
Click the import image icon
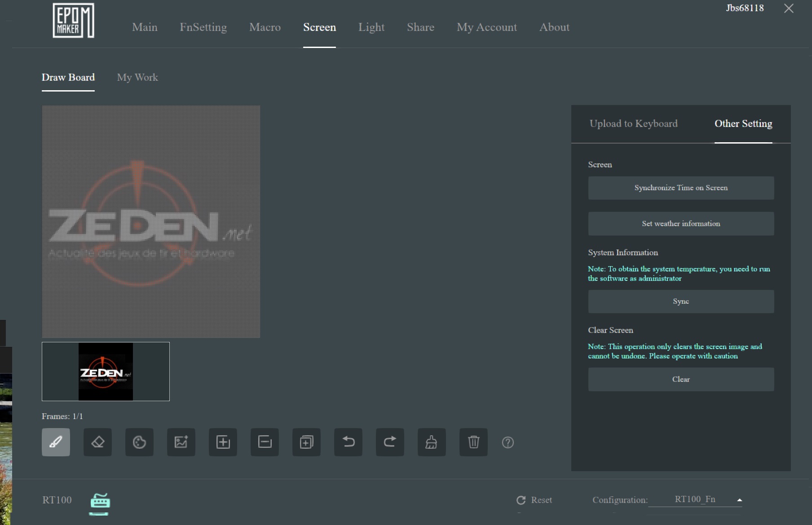[x=181, y=442]
